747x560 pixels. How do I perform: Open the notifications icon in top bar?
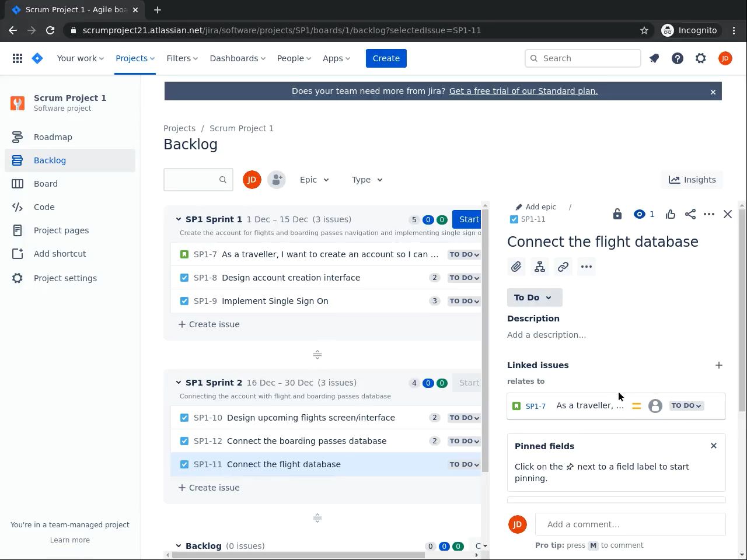point(654,58)
